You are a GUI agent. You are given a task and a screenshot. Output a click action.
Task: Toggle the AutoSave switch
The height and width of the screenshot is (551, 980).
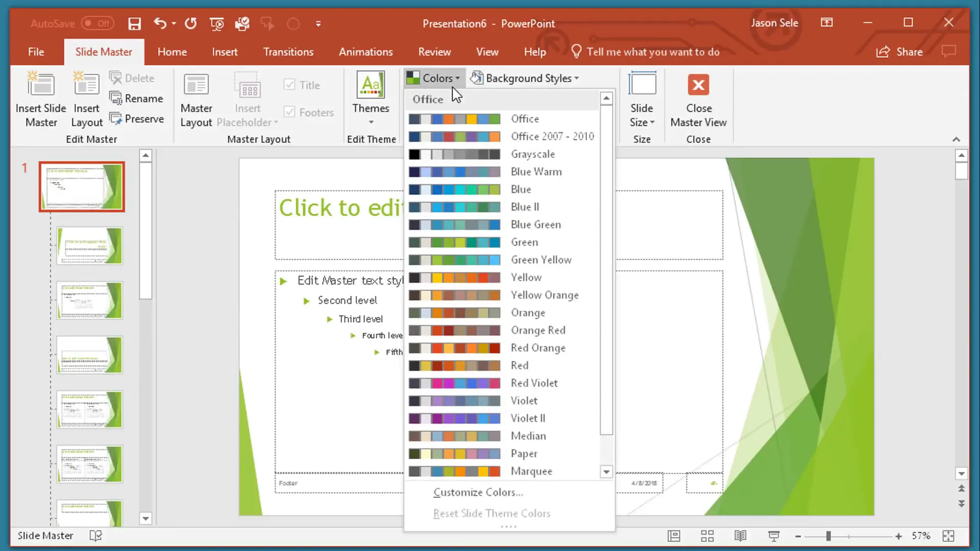click(97, 23)
